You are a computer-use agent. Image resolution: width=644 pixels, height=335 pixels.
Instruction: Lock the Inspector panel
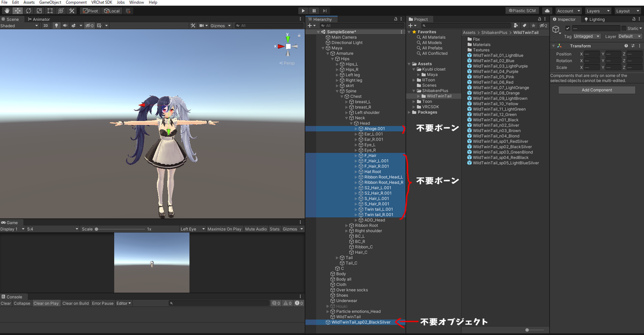click(x=634, y=19)
